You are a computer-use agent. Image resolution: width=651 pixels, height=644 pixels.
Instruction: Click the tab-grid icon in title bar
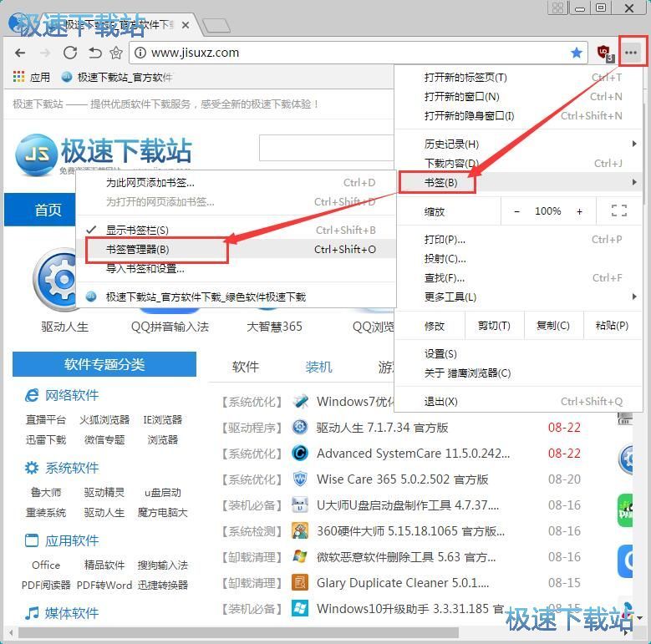coord(557,8)
